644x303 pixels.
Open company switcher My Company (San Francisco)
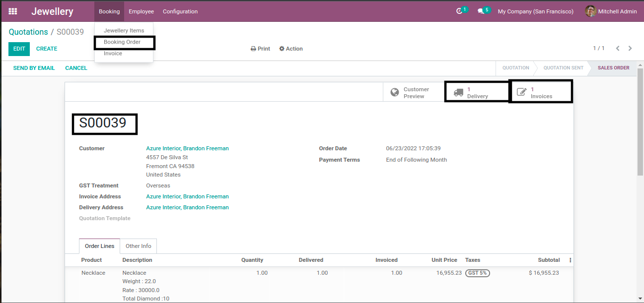coord(535,11)
